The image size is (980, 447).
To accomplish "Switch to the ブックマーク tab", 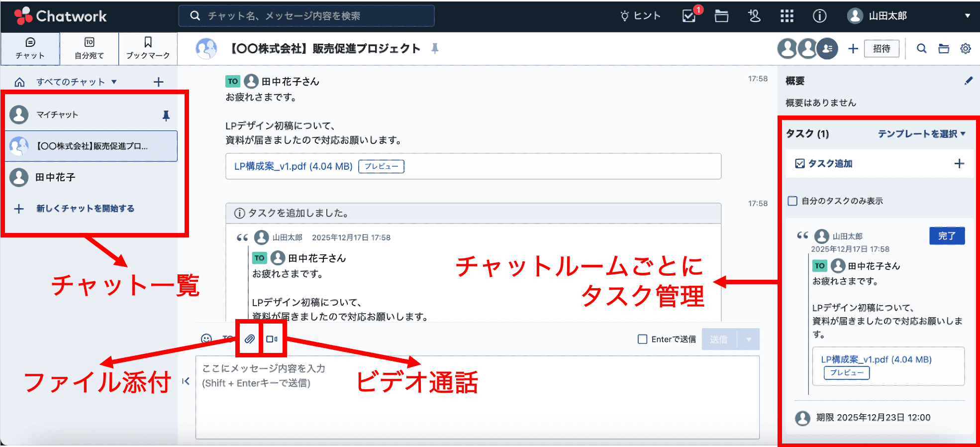I will point(148,49).
